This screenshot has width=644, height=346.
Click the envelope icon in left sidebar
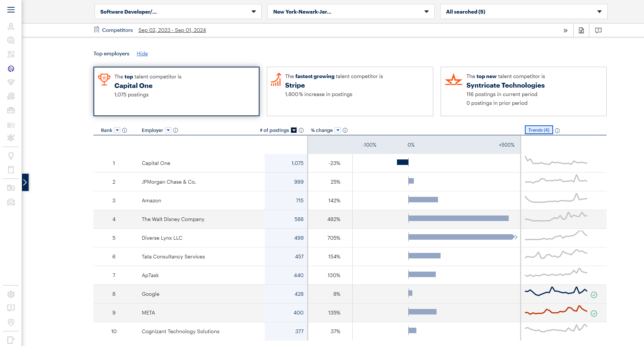(x=11, y=202)
